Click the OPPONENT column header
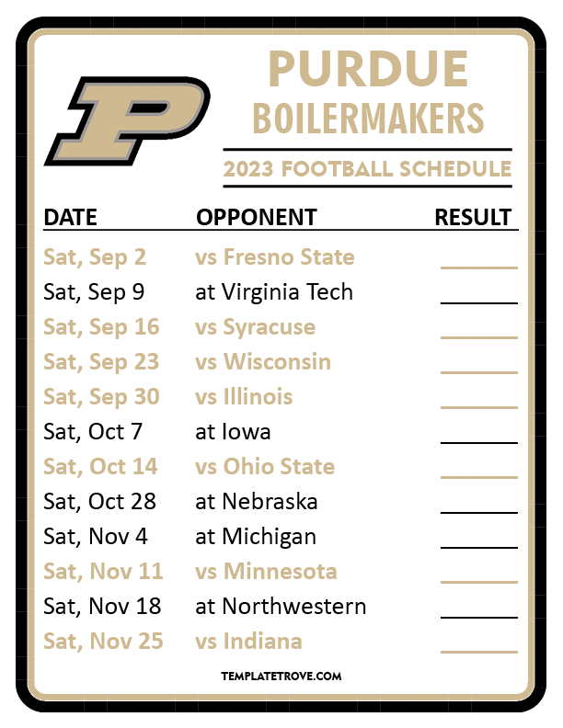This screenshot has width=563, height=728. point(257,218)
